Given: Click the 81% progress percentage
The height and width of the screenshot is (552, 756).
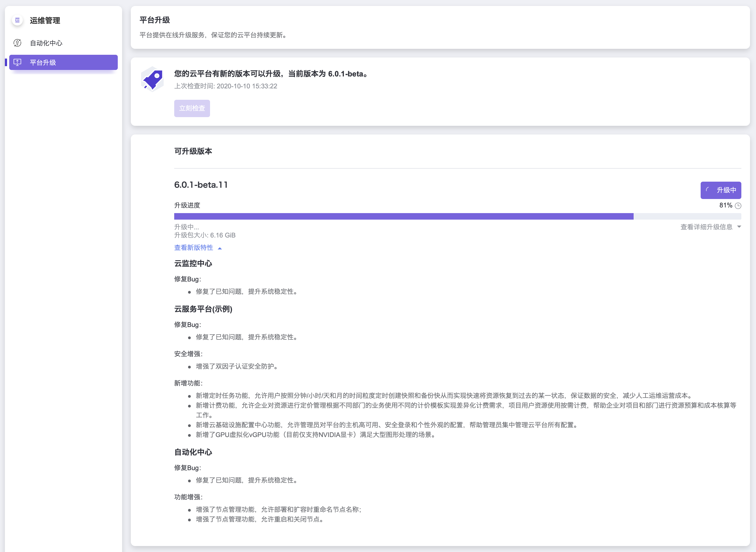Looking at the screenshot, I should coord(725,206).
